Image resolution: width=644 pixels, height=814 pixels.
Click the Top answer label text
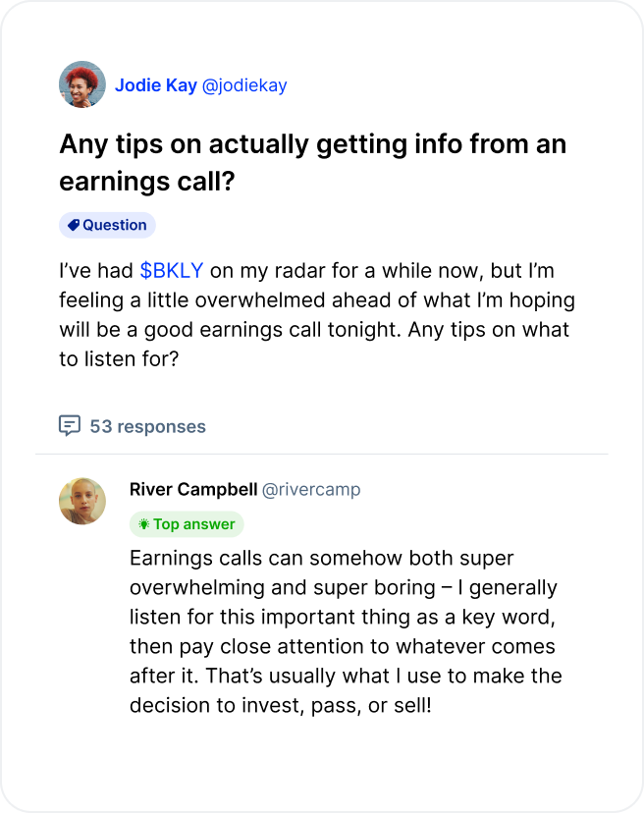pyautogui.click(x=193, y=524)
